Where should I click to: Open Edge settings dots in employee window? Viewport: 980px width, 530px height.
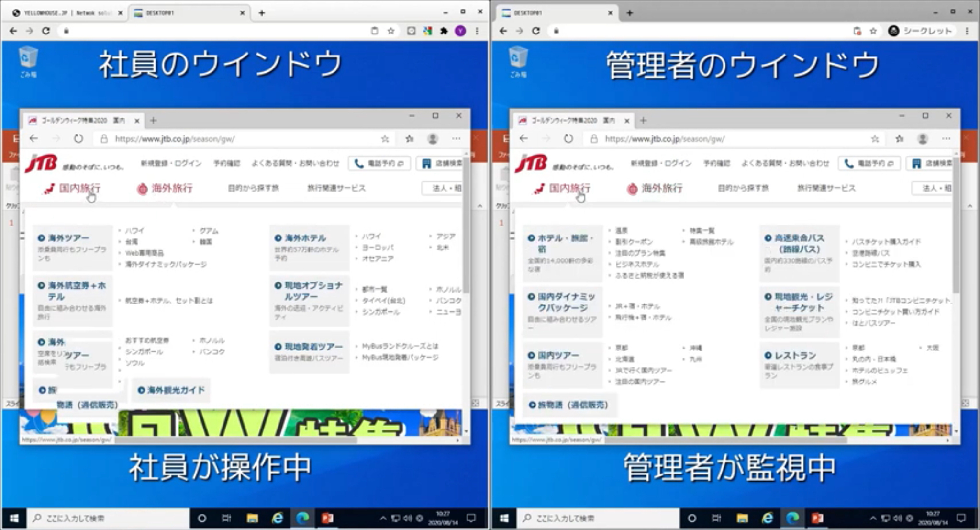pos(456,139)
